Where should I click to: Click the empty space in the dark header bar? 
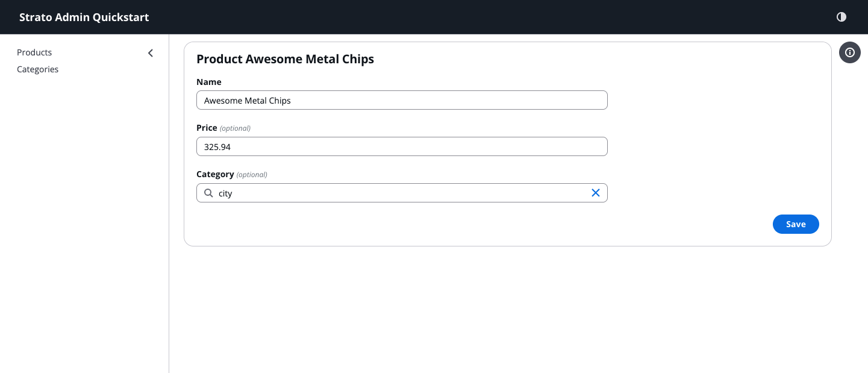coord(482,17)
